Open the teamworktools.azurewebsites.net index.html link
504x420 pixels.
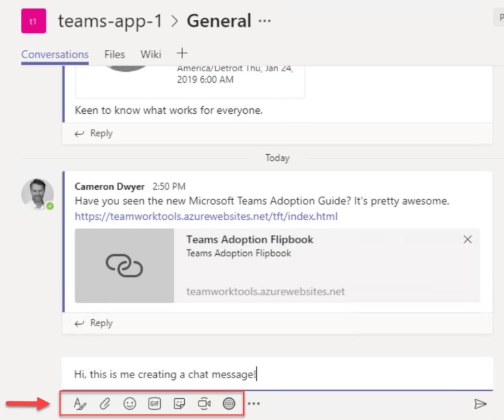point(206,216)
